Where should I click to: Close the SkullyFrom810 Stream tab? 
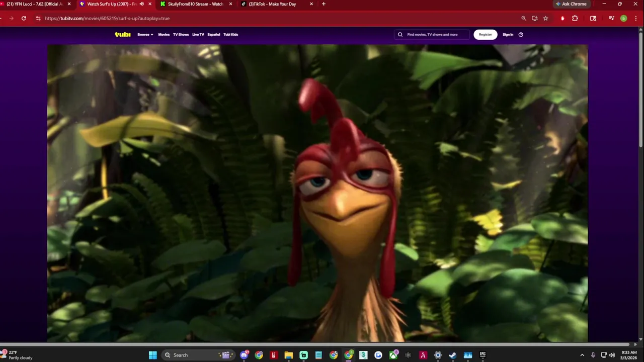(x=230, y=4)
